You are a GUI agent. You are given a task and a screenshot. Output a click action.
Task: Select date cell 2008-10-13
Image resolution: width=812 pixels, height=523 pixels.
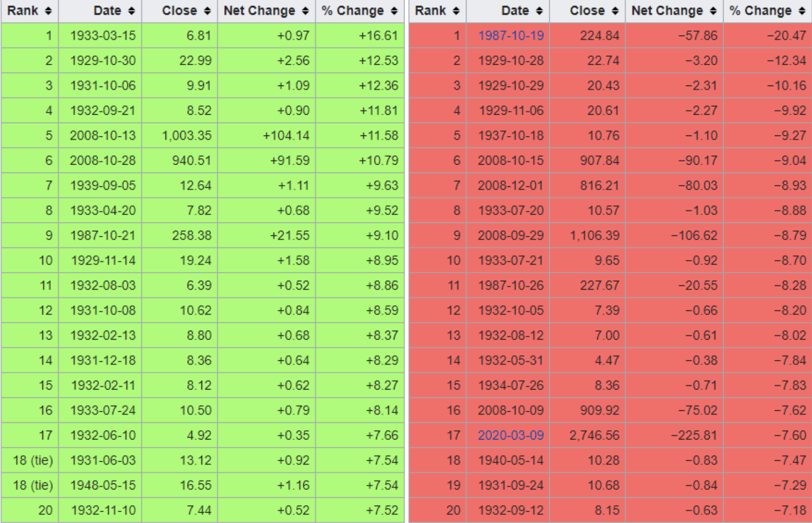pyautogui.click(x=100, y=135)
